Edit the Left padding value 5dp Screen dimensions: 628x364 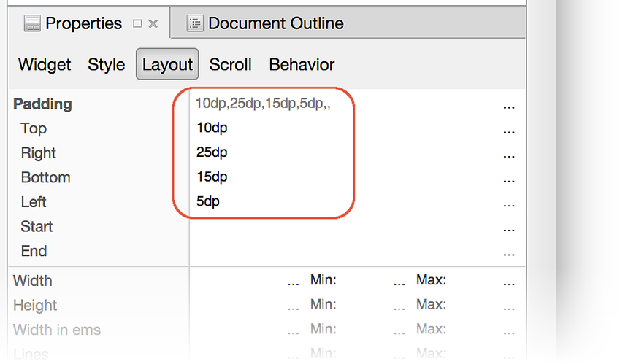tap(208, 202)
